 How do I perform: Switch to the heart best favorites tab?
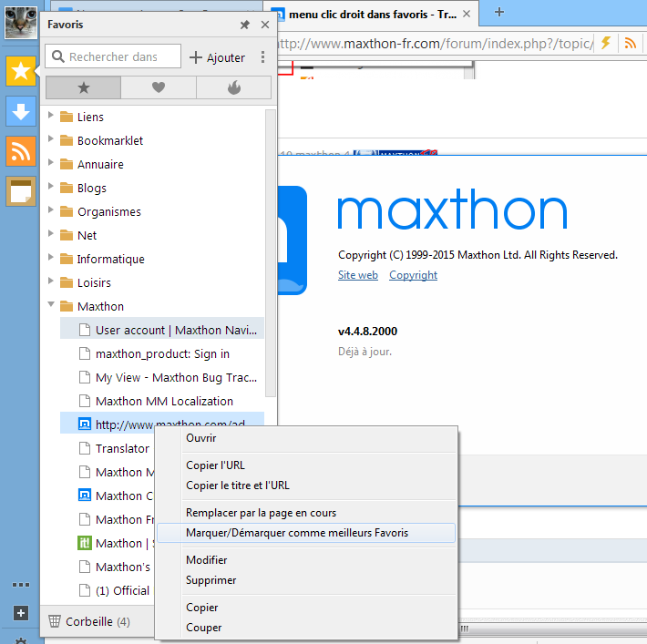[x=159, y=87]
